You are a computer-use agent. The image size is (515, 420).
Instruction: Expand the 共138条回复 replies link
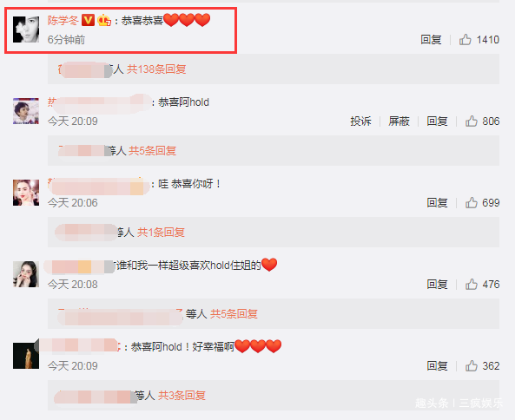click(x=156, y=69)
